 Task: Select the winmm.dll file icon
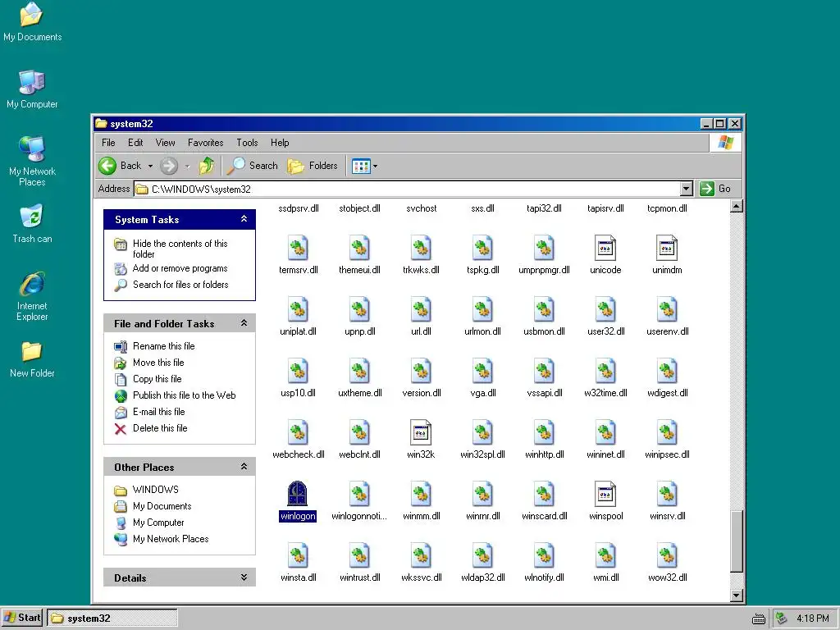421,494
